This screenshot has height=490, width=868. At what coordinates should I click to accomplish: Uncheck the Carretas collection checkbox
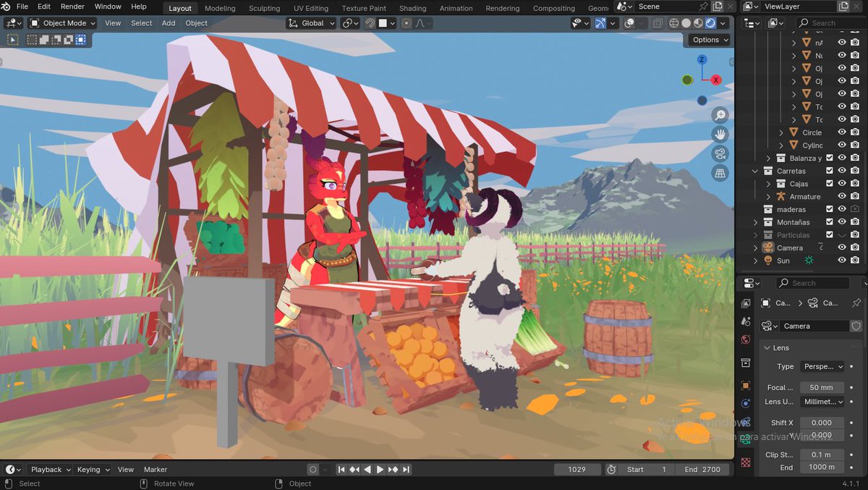(830, 171)
